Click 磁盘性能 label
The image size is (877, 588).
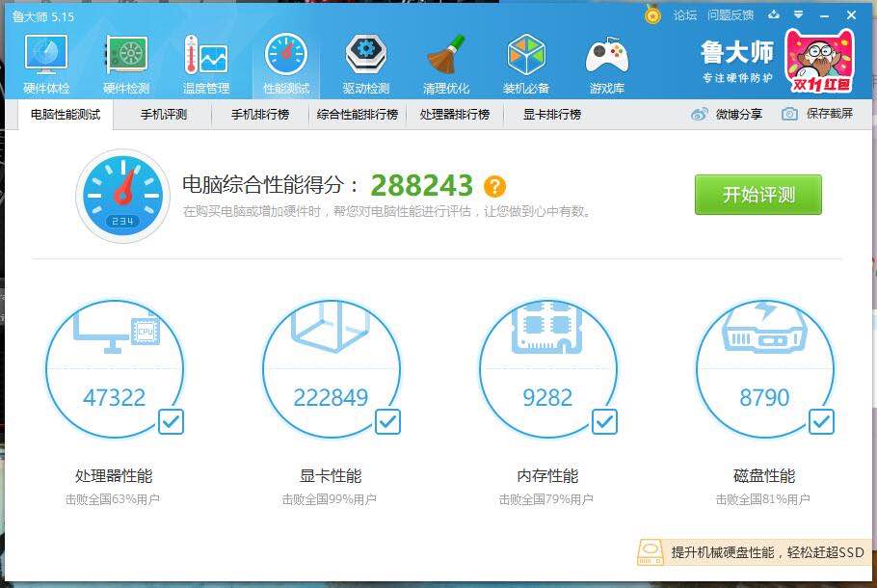[764, 476]
